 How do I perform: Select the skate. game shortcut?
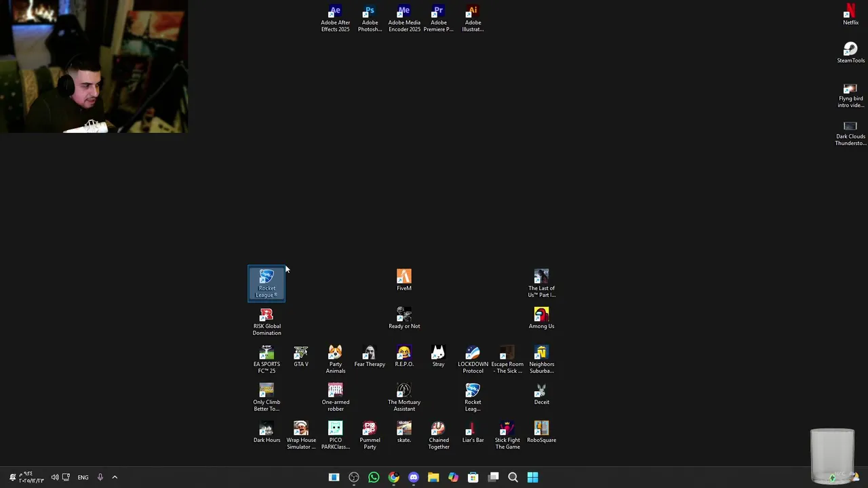pos(404,432)
